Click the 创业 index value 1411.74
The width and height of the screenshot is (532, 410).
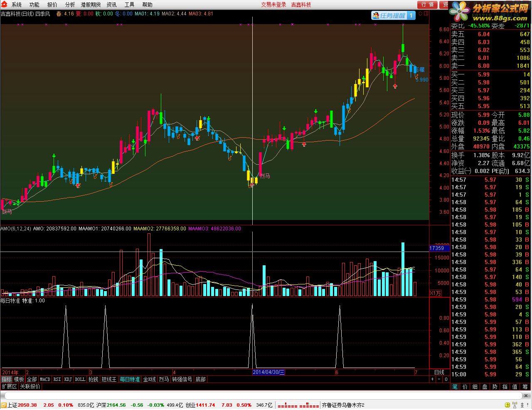pyautogui.click(x=205, y=405)
